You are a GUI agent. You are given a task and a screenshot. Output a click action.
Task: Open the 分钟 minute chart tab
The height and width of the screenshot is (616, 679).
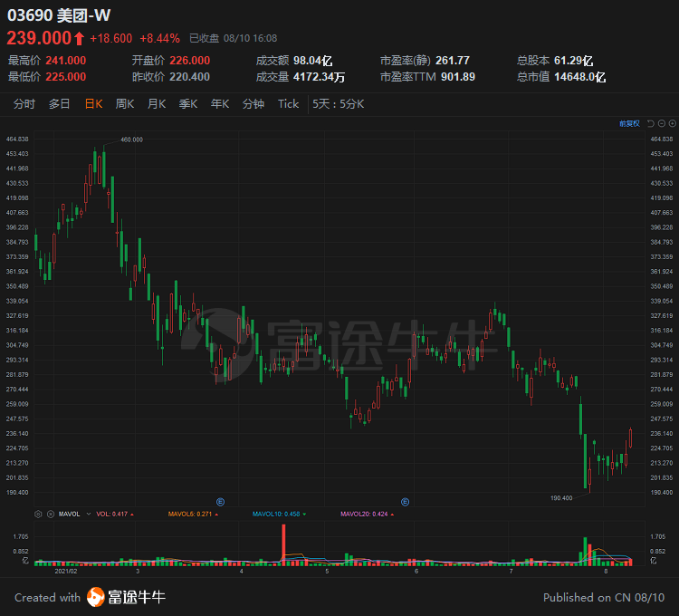click(253, 104)
